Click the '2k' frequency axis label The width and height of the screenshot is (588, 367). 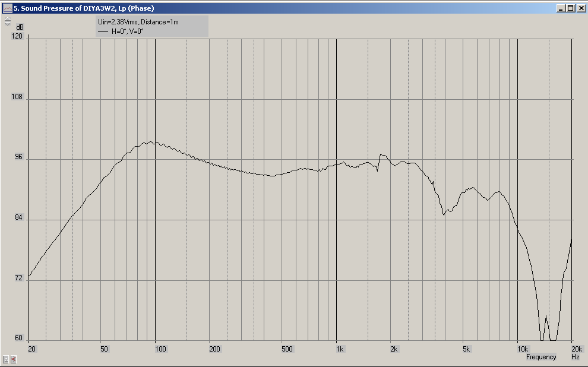tap(394, 349)
